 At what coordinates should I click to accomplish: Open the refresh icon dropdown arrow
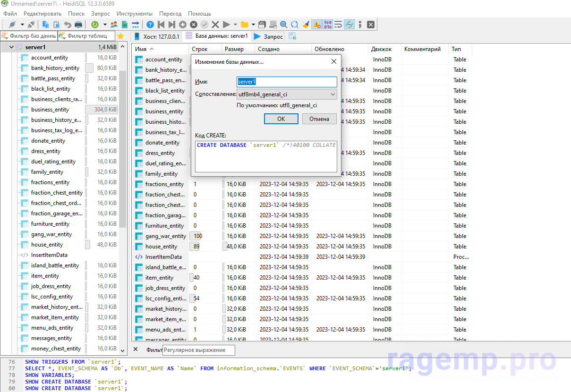pos(104,25)
